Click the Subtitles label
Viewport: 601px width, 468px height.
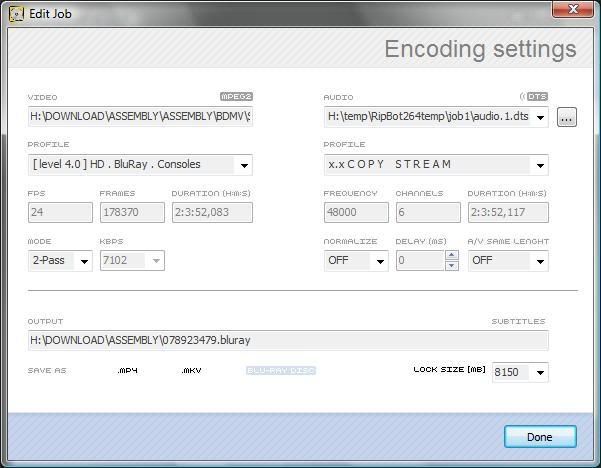(518, 322)
